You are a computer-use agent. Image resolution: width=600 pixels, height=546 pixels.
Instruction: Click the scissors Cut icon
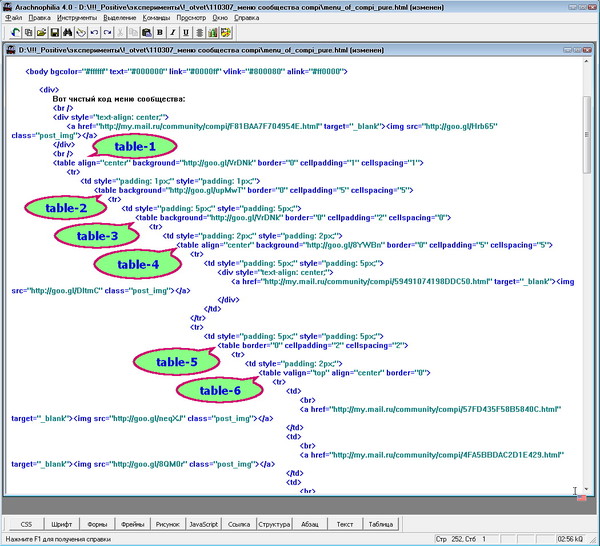120,33
